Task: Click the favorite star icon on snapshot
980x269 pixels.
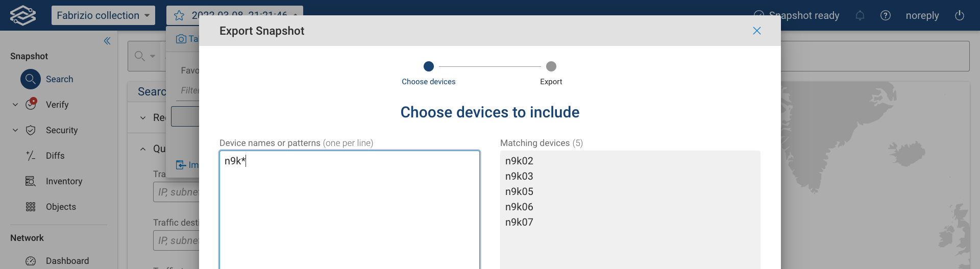Action: [x=179, y=15]
